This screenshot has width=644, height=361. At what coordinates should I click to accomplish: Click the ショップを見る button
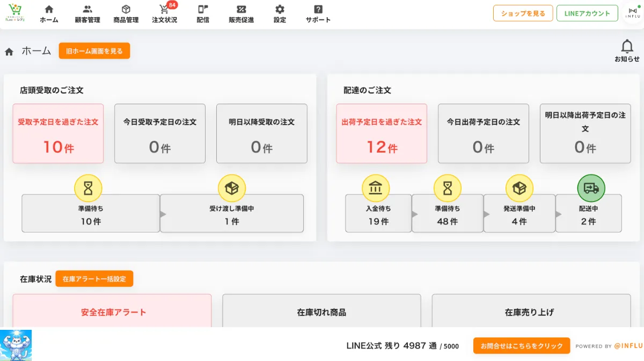(523, 13)
